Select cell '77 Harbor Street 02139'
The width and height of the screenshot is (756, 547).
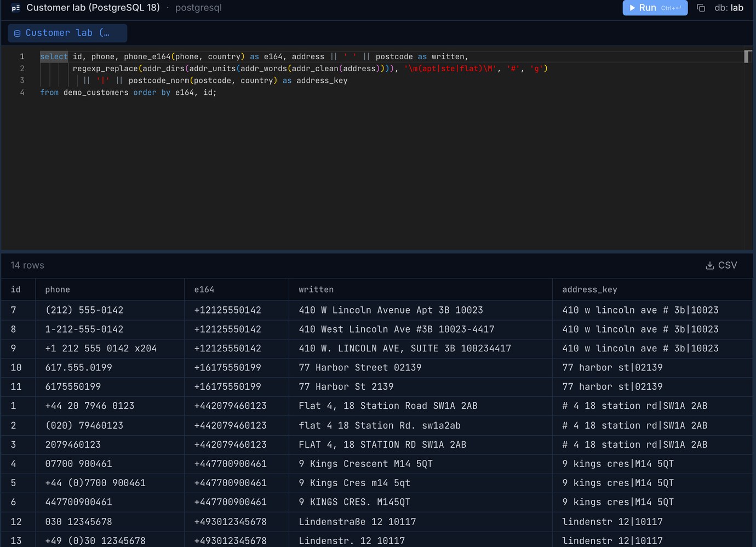pyautogui.click(x=420, y=368)
